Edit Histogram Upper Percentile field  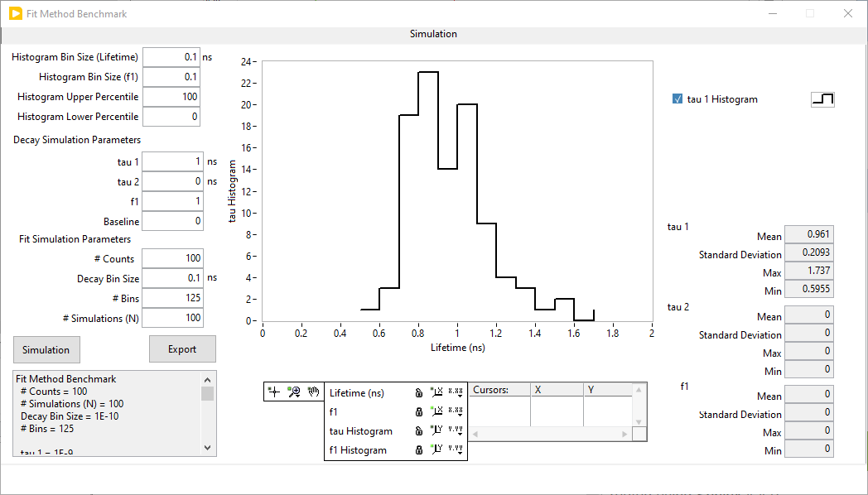(171, 97)
